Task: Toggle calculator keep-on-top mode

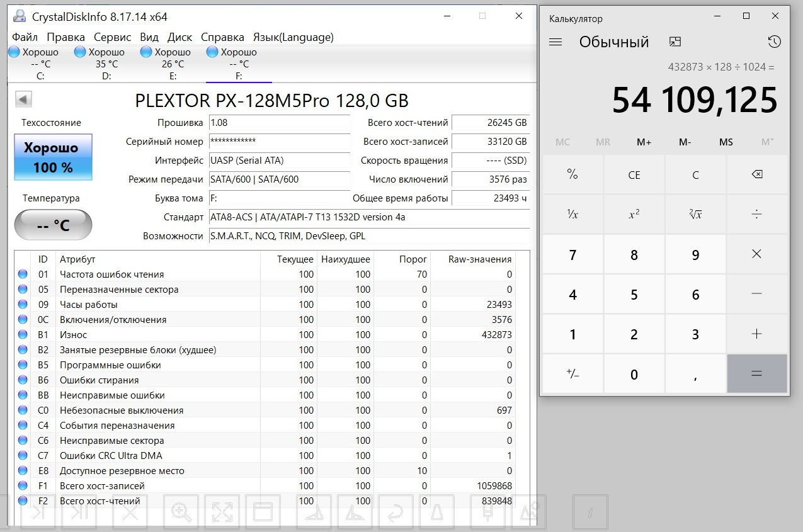Action: click(x=675, y=42)
